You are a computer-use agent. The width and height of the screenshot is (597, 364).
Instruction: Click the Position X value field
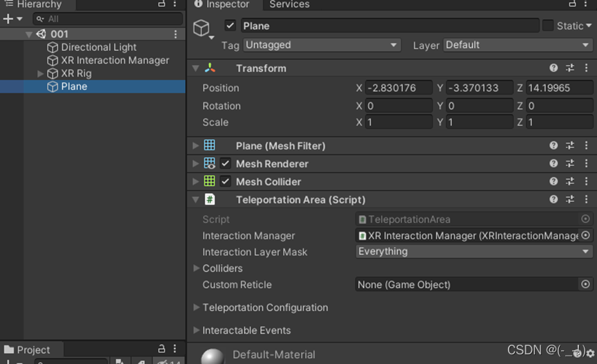(398, 88)
